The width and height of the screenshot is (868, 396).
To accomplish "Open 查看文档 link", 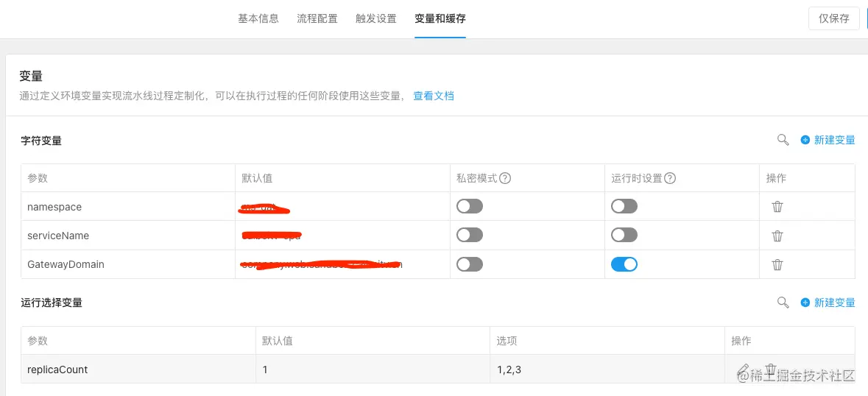I will pyautogui.click(x=434, y=96).
